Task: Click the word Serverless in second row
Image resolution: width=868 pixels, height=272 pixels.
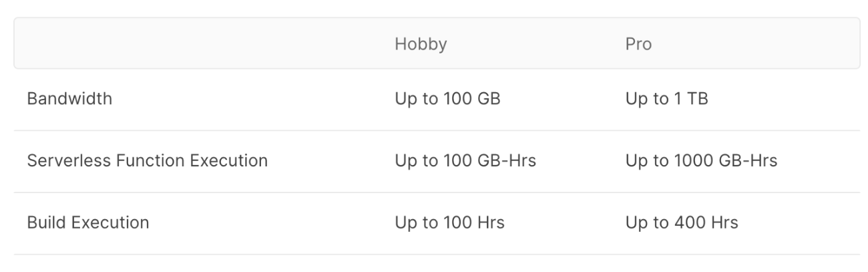Action: pos(61,161)
